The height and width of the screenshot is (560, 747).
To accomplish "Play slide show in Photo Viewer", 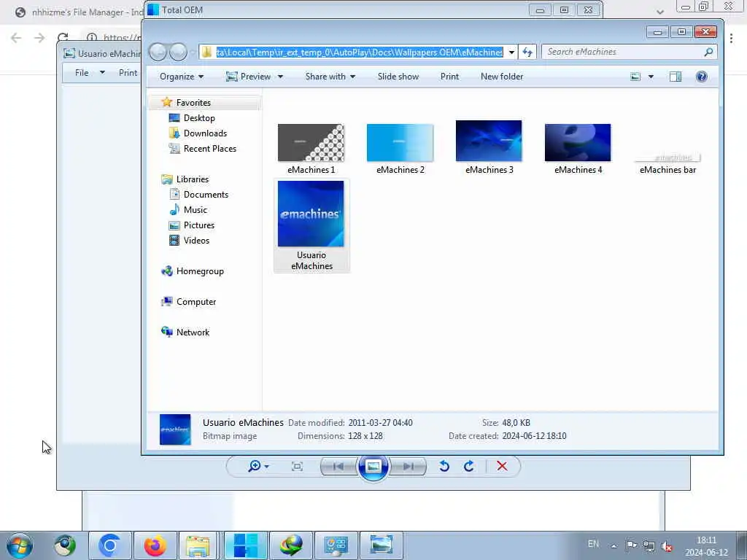I will point(373,466).
